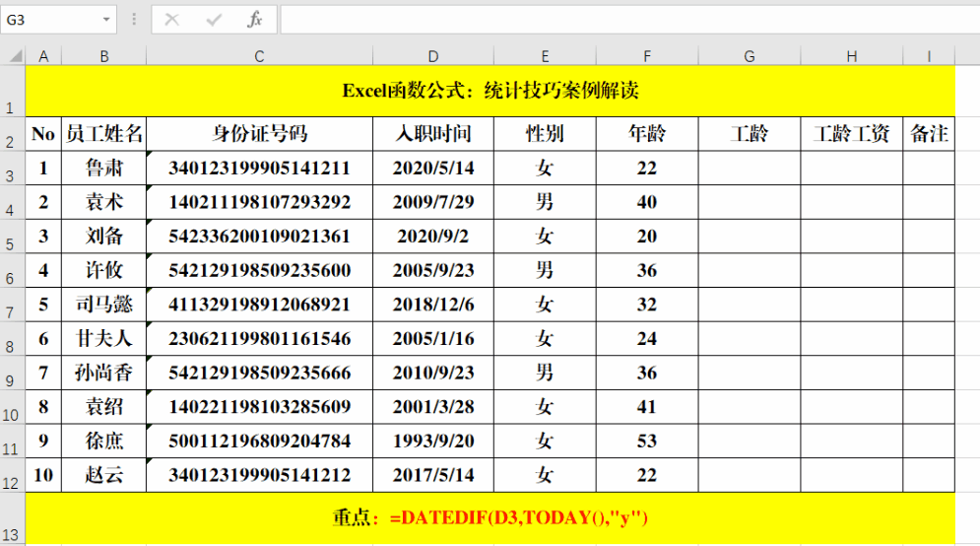This screenshot has height=546, width=980.
Task: Click the '性别' header cell
Action: point(545,134)
